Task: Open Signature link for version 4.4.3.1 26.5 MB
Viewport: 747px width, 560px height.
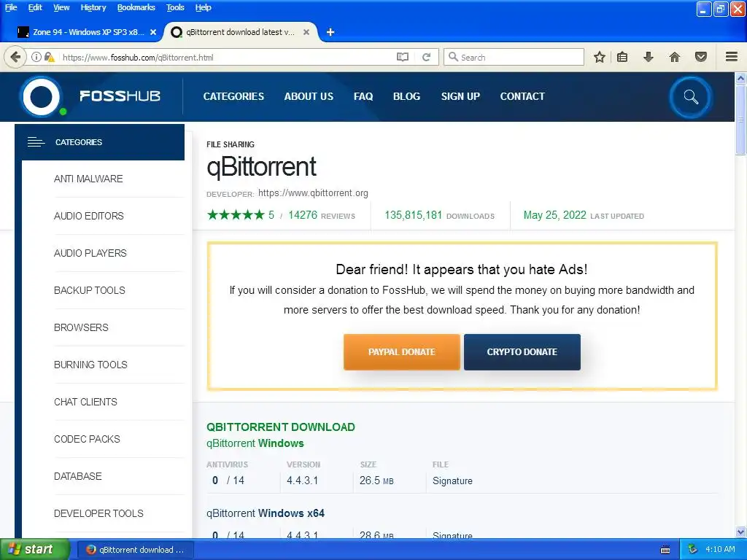Action: tap(452, 481)
